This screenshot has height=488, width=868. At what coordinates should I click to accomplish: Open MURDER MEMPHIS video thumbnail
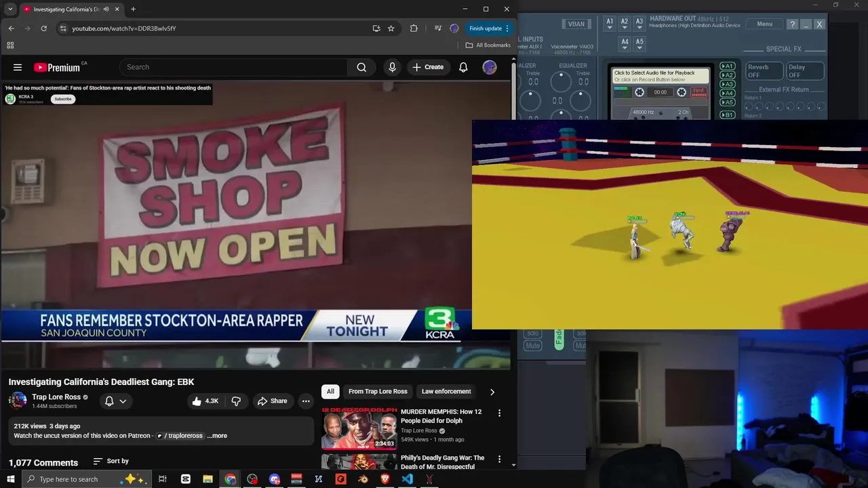[359, 428]
